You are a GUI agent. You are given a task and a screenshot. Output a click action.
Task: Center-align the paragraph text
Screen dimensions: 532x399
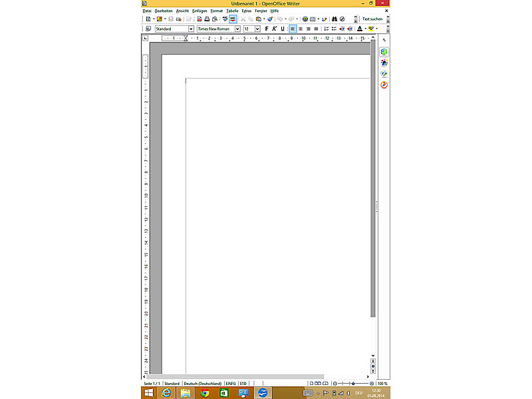pyautogui.click(x=300, y=29)
